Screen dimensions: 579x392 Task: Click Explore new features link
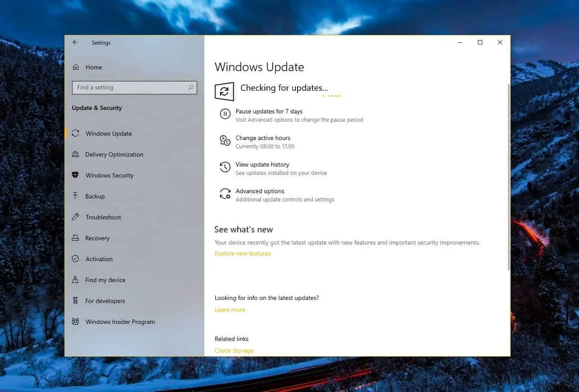pyautogui.click(x=243, y=254)
